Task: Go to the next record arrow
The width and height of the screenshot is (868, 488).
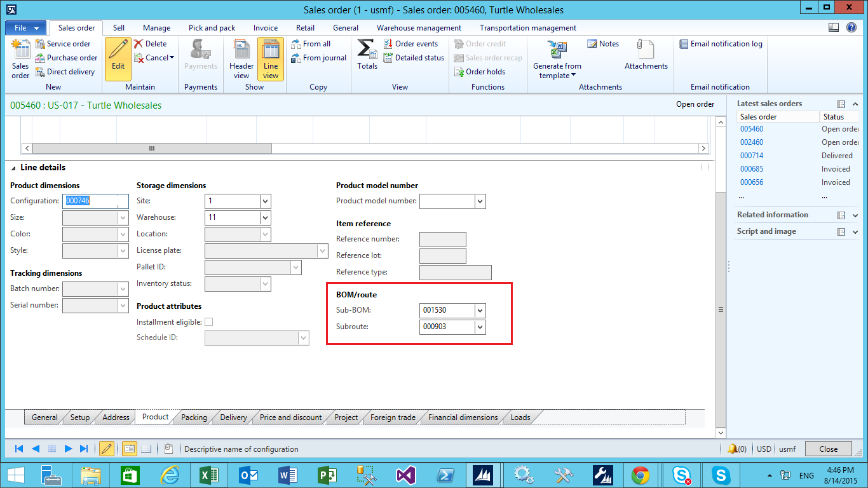Action: (69, 449)
